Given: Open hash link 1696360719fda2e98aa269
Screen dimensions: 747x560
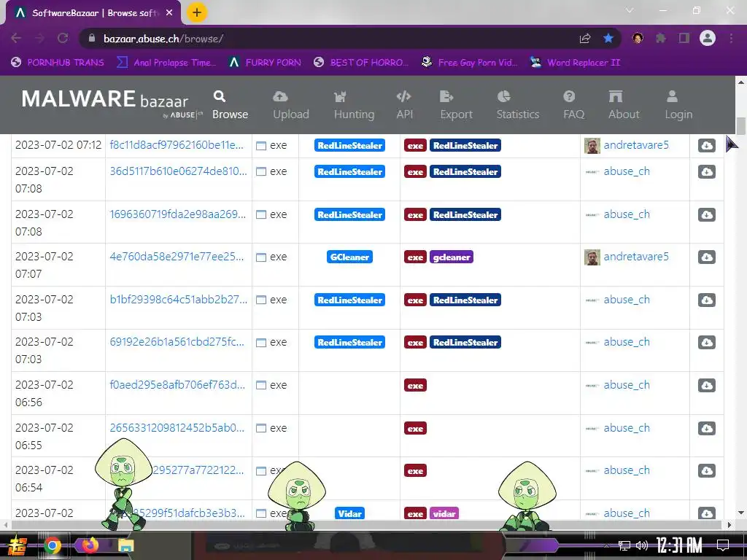Looking at the screenshot, I should [178, 214].
